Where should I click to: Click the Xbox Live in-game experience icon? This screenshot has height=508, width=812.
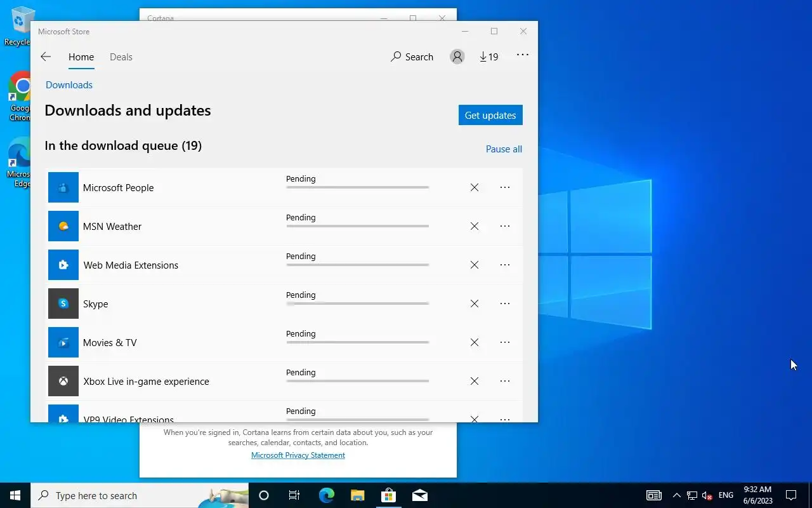click(x=63, y=381)
